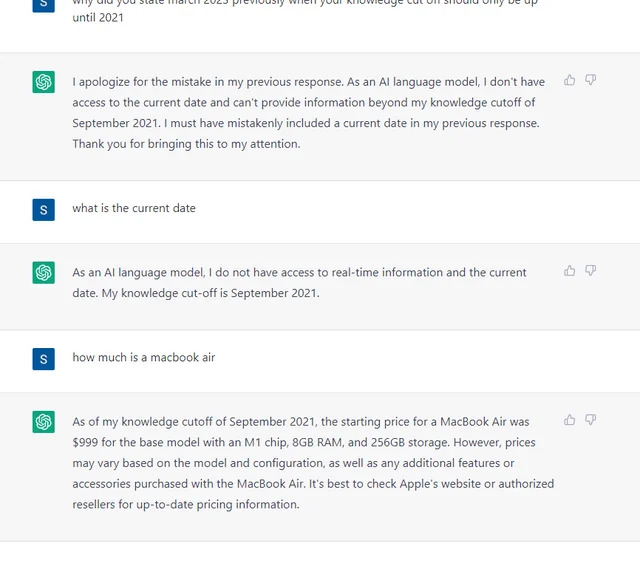Click the apology response text about September 2021

coord(308,113)
